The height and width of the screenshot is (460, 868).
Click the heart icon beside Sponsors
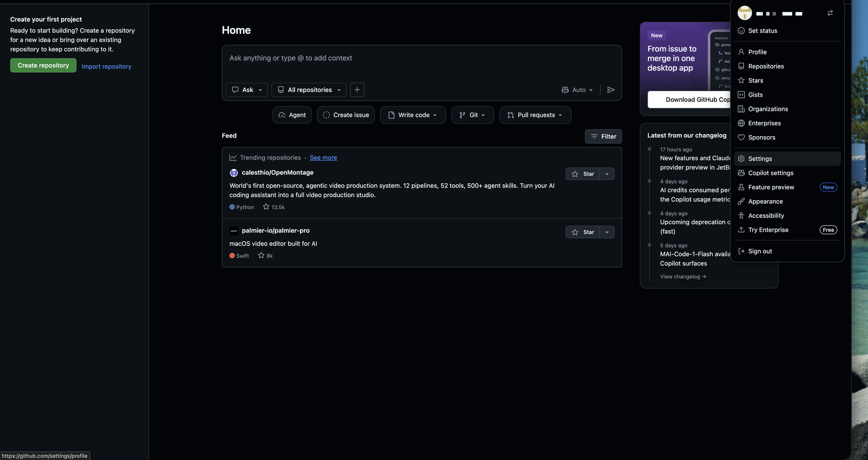click(741, 137)
